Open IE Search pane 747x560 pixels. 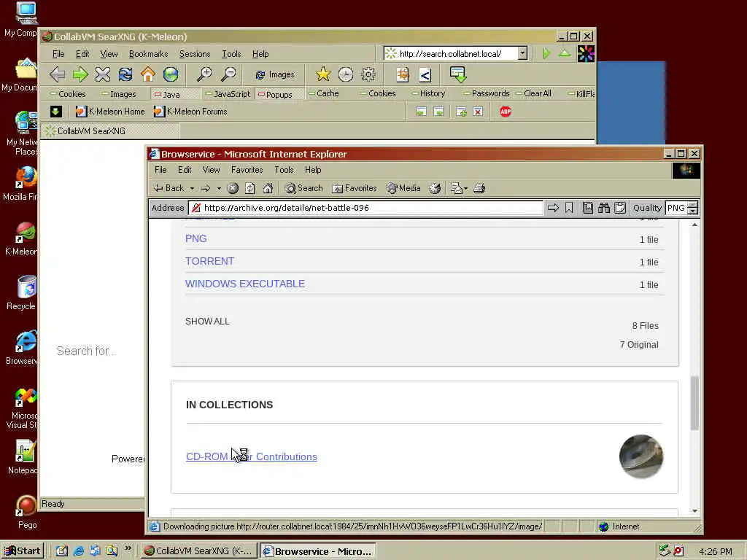pos(304,188)
